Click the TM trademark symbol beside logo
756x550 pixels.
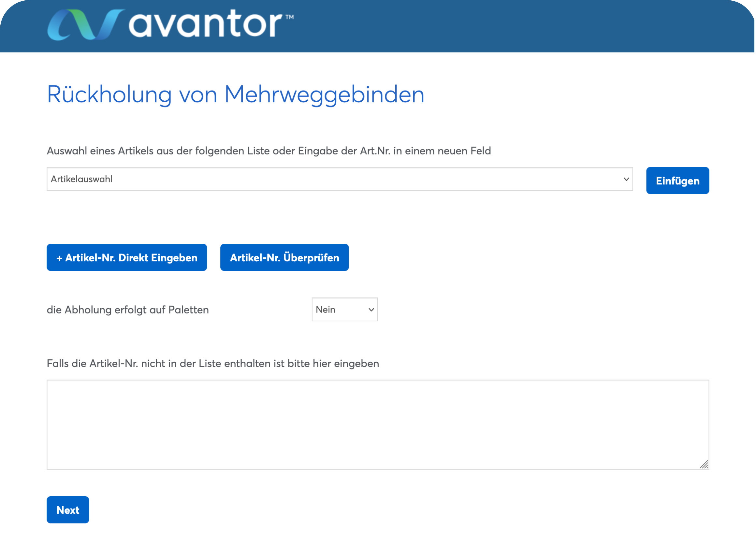coord(290,17)
